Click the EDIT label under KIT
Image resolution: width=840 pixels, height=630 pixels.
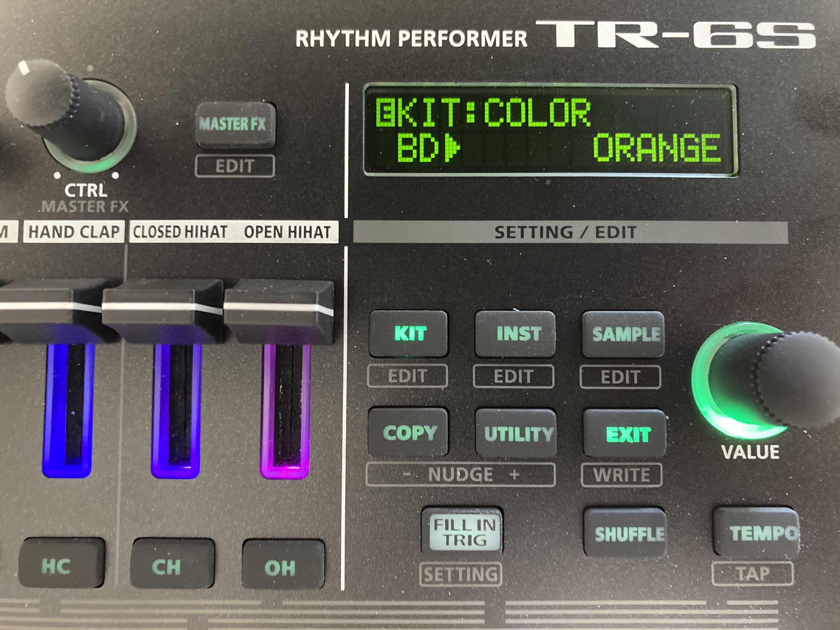tap(408, 376)
